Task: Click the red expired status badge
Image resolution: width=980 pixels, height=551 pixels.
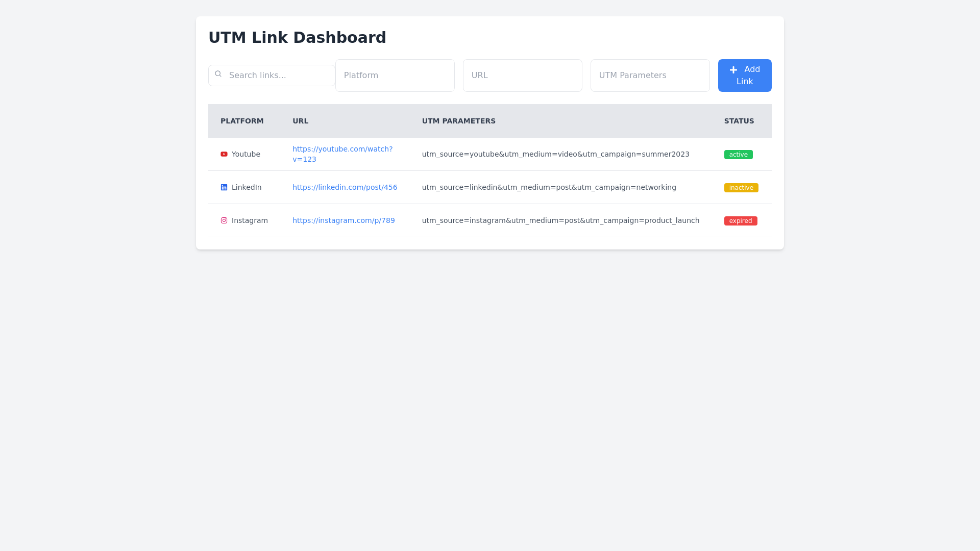Action: pyautogui.click(x=740, y=221)
